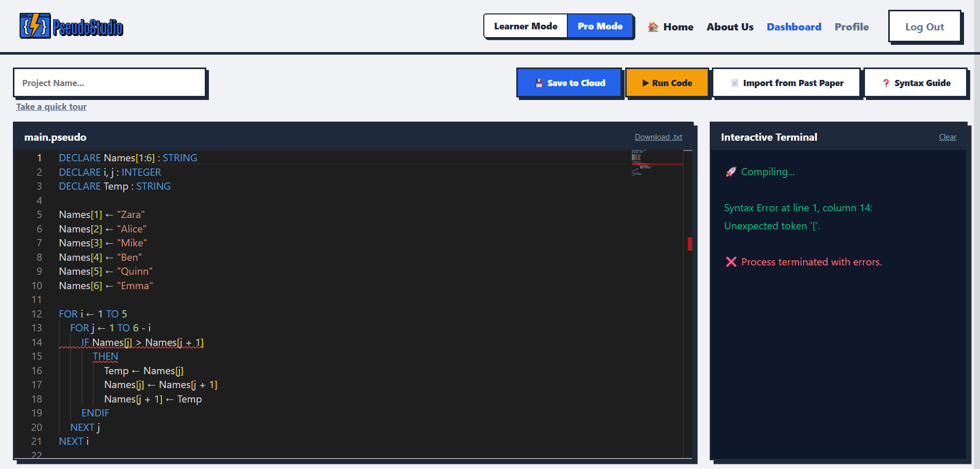Download the code as .txt
The height and width of the screenshot is (469, 980).
point(658,137)
